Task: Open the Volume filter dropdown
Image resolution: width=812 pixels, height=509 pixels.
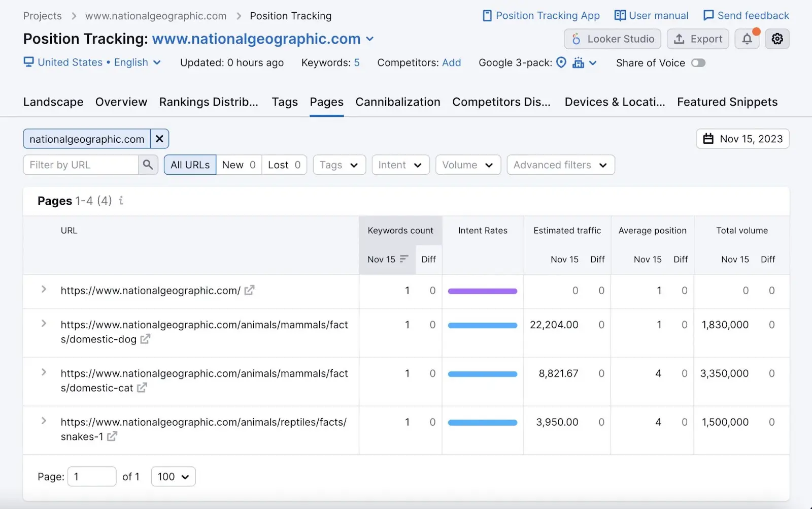Action: point(468,165)
